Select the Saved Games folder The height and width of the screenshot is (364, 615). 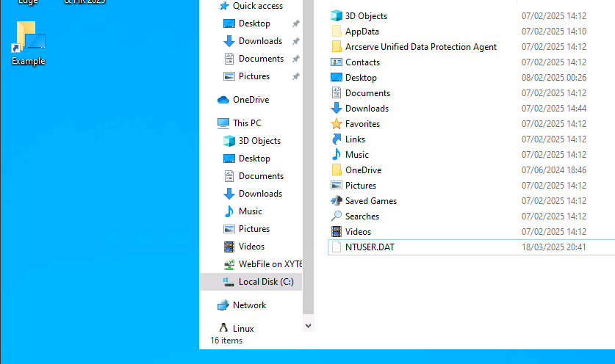(x=370, y=201)
